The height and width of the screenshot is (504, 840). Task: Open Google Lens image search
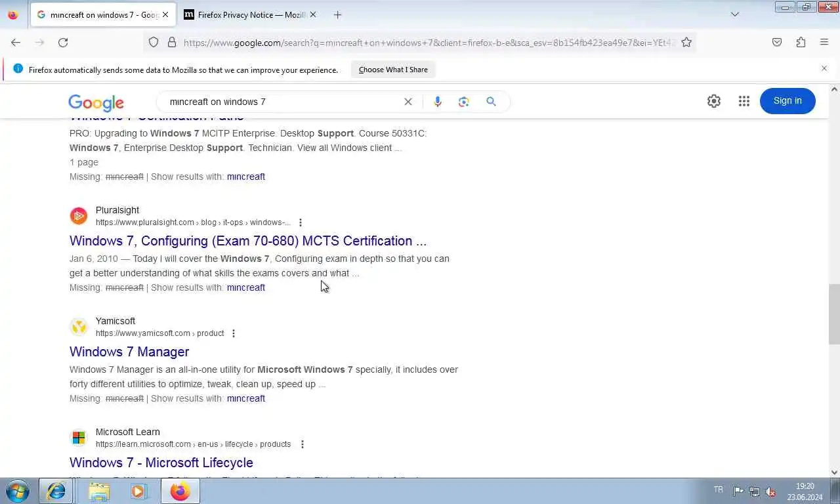point(464,102)
